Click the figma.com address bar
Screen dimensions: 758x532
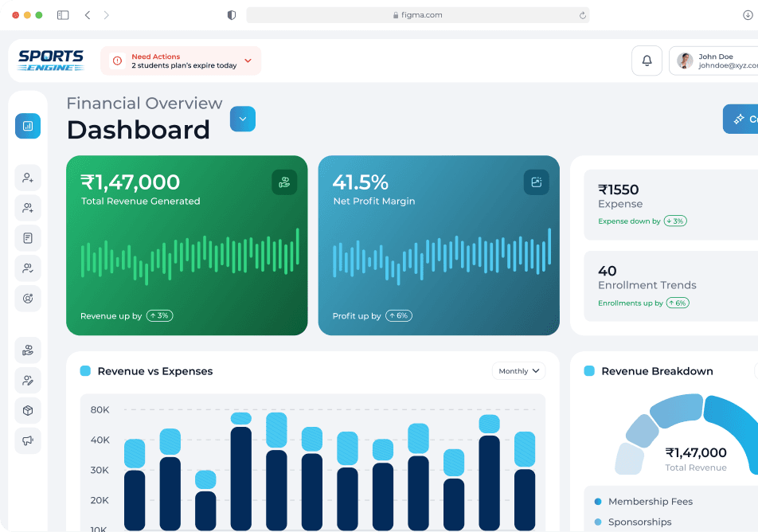click(417, 15)
